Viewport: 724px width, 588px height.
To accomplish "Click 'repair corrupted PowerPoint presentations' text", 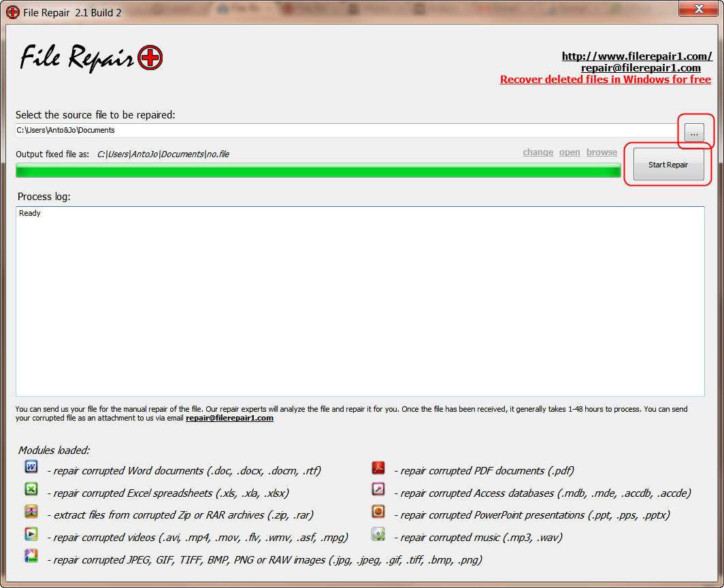I will click(532, 515).
